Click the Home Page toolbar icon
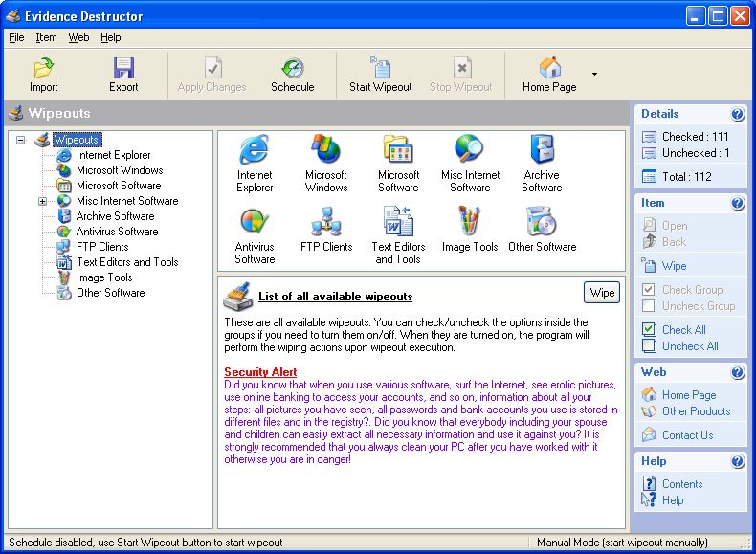Image resolution: width=756 pixels, height=554 pixels. pos(549,68)
